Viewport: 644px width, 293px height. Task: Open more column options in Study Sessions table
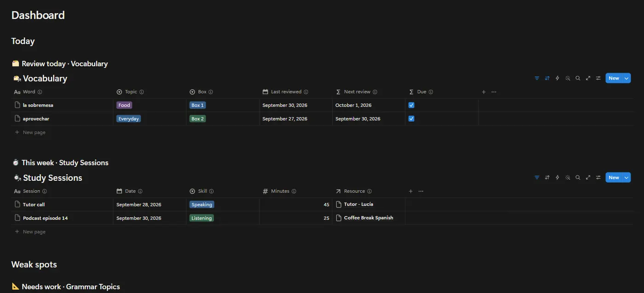pos(421,191)
